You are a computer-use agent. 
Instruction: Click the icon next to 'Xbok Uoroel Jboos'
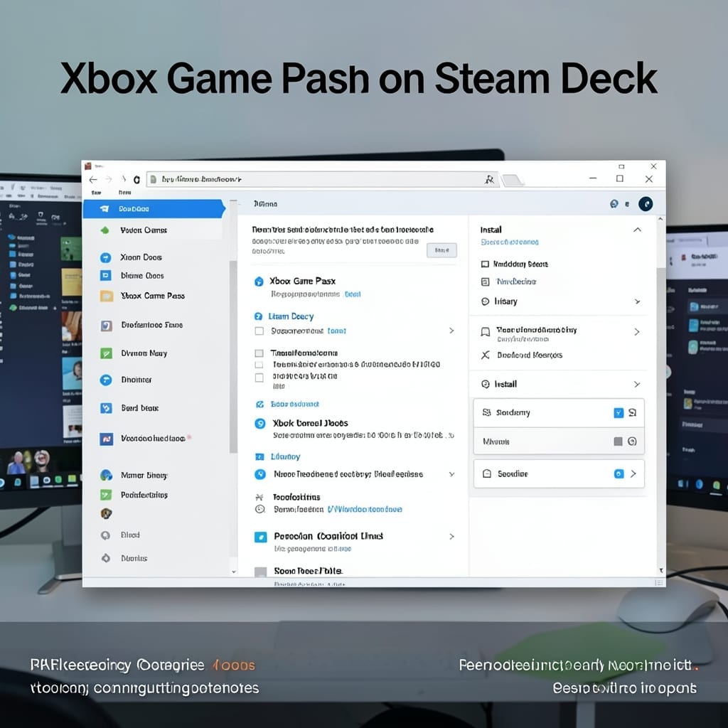(260, 424)
